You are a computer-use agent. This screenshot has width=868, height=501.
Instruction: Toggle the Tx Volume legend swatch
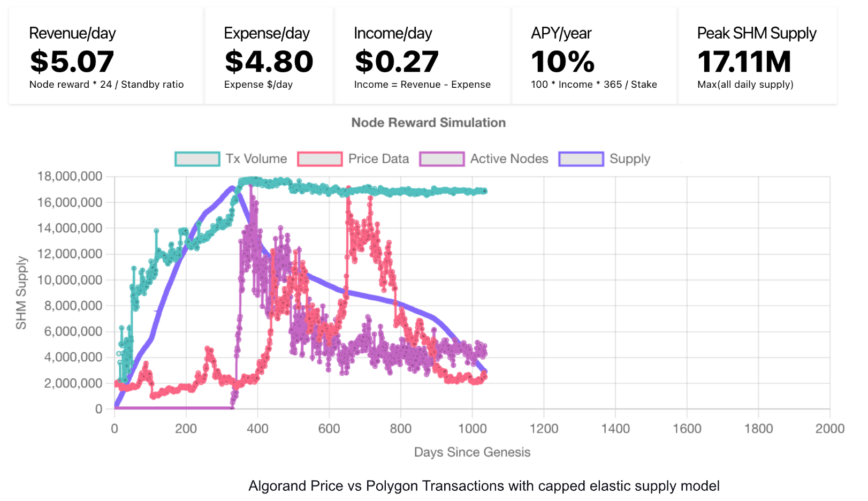[197, 159]
